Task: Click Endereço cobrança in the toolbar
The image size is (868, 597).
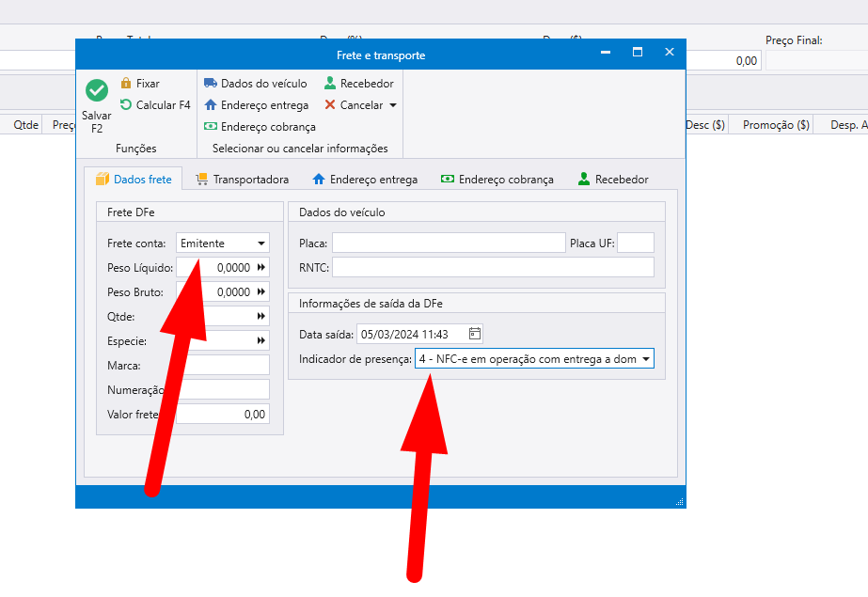Action: tap(260, 127)
